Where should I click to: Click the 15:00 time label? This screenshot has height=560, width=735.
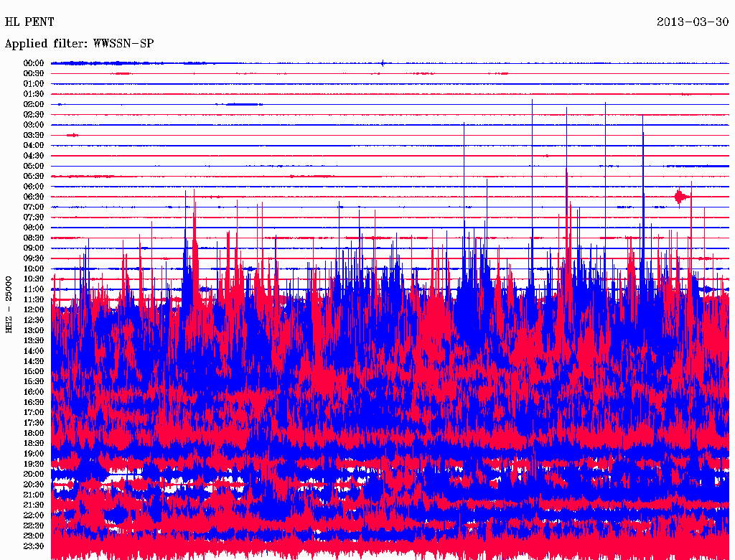(33, 371)
